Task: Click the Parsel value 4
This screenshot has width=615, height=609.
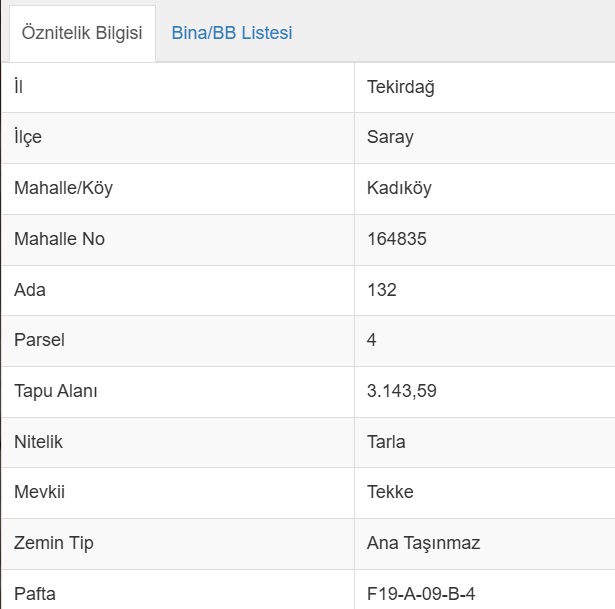Action: point(371,340)
